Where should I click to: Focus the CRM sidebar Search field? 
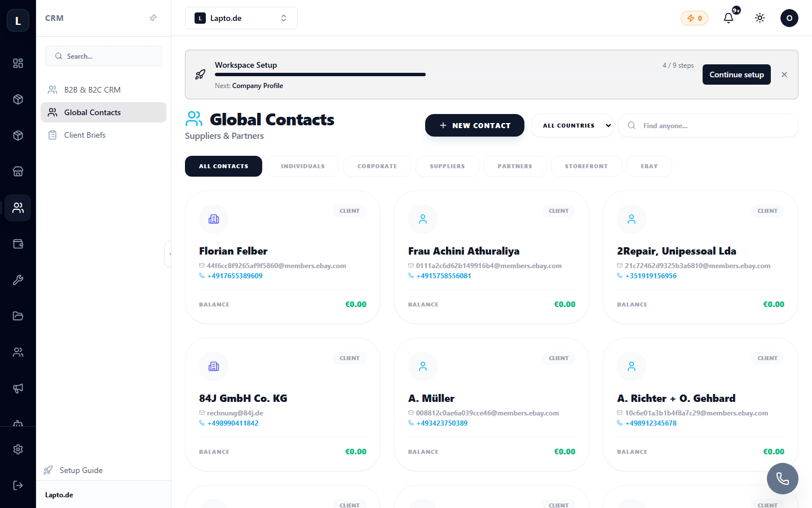point(103,56)
